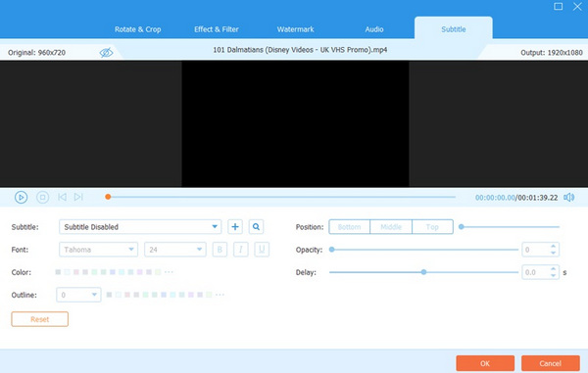Image resolution: width=588 pixels, height=373 pixels.
Task: Click the orange playback timeline marker
Action: 108,197
